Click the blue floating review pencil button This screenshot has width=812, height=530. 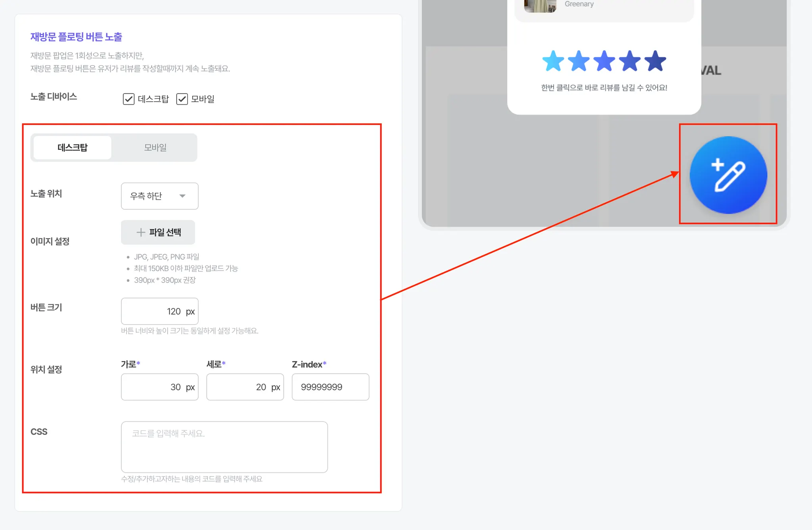click(728, 175)
